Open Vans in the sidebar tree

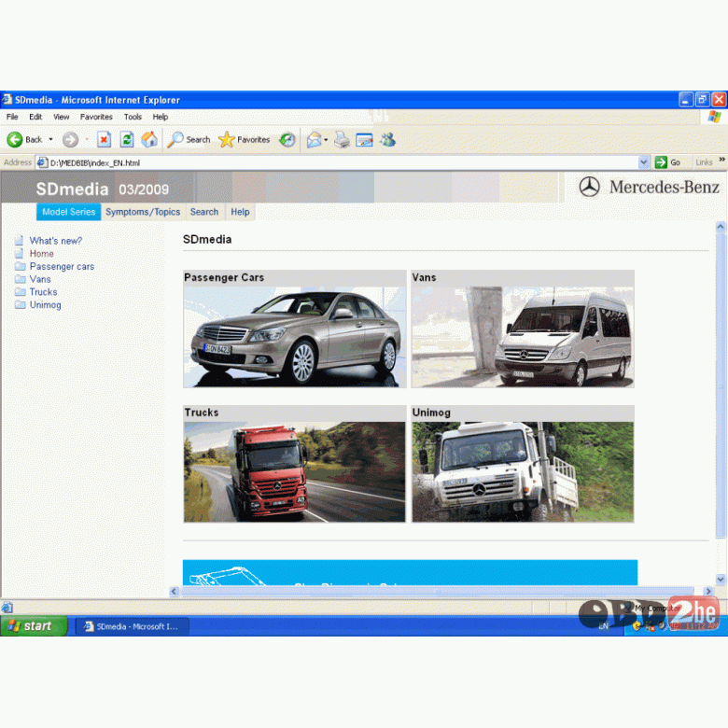tap(40, 279)
